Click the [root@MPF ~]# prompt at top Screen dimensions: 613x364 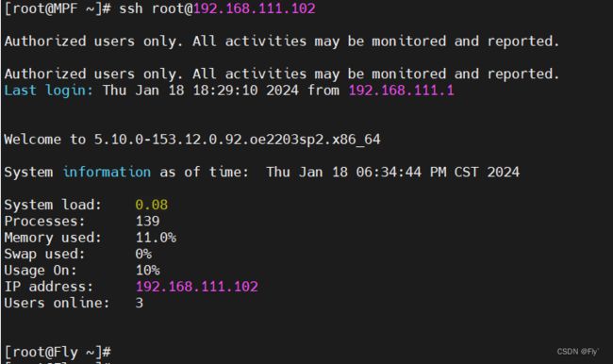(x=58, y=9)
